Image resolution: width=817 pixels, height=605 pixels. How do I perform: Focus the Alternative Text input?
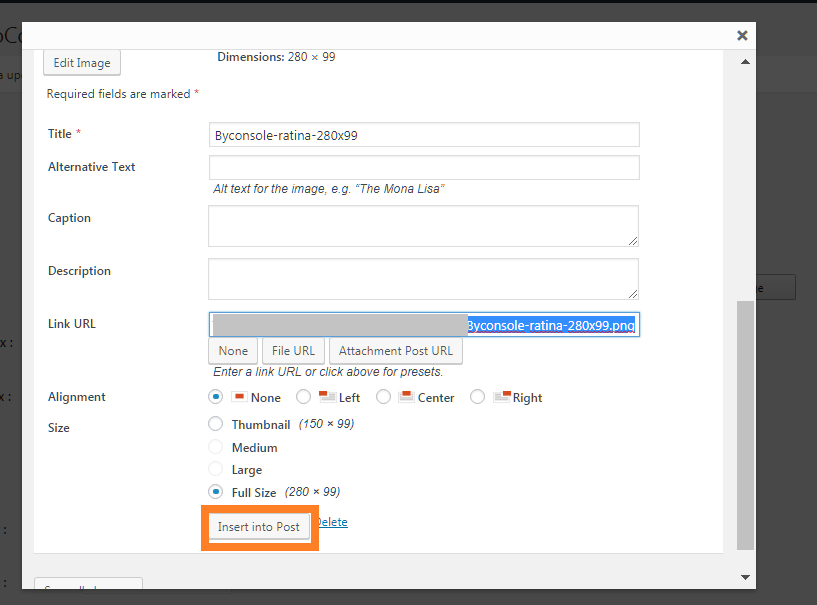424,167
